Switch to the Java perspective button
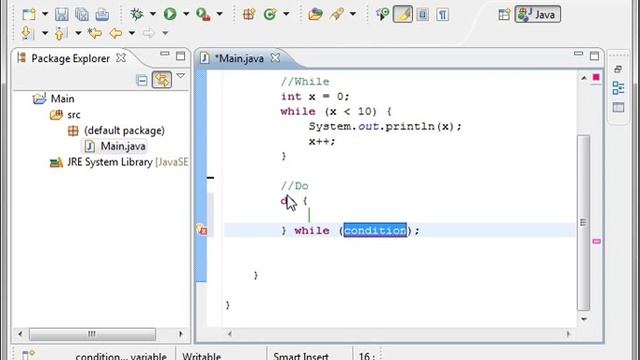Screen dimensions: 640x360 [538, 15]
